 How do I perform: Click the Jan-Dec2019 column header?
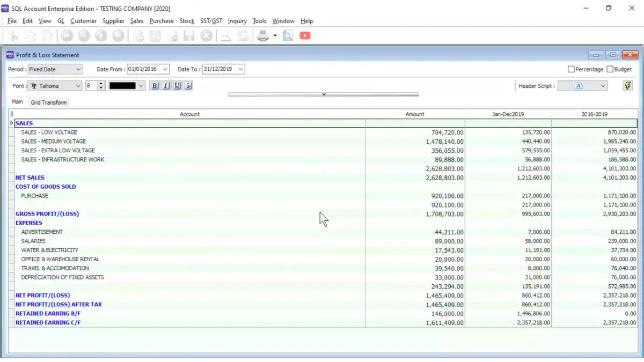tap(508, 114)
